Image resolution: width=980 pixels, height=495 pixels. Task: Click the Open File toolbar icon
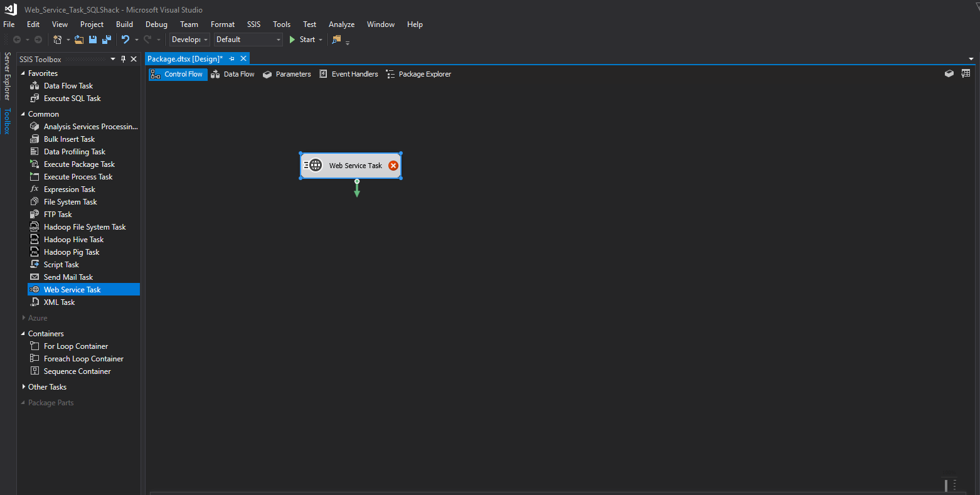pyautogui.click(x=79, y=40)
